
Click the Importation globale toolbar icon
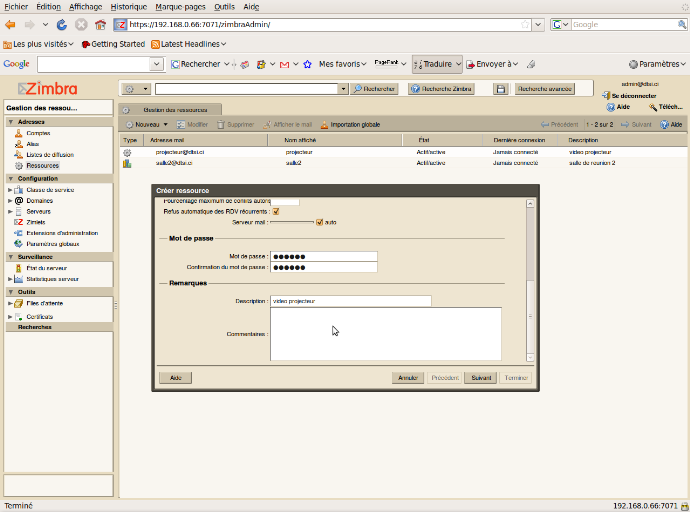coord(325,125)
